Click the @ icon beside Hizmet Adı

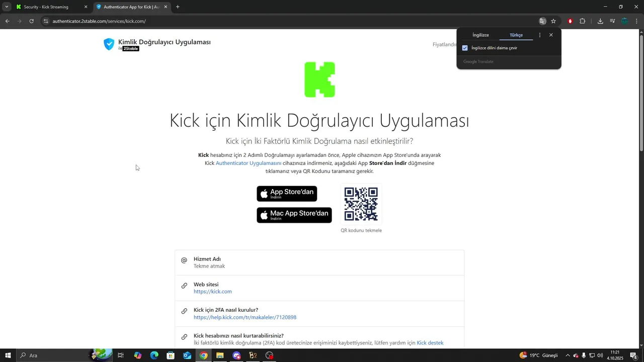(184, 260)
